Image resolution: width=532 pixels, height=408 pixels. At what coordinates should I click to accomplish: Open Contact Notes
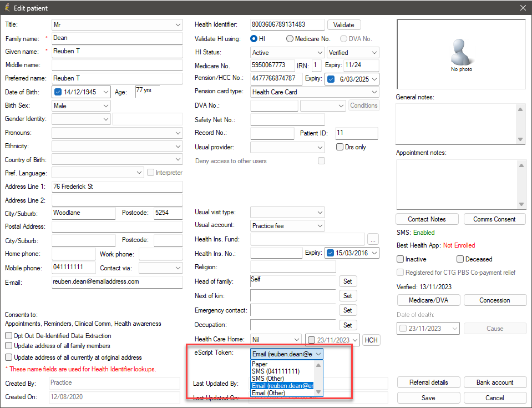pos(427,219)
